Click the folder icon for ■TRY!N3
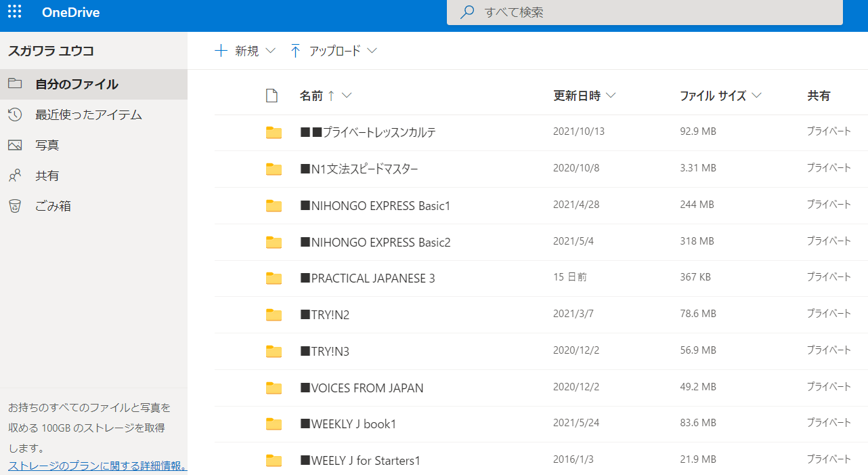 coord(274,351)
